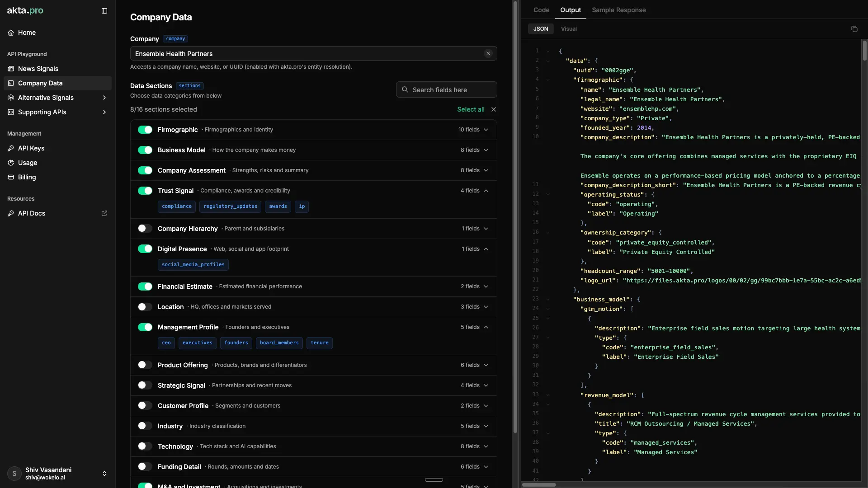Switch off Company Assessment toggle
The image size is (868, 488).
(x=145, y=170)
